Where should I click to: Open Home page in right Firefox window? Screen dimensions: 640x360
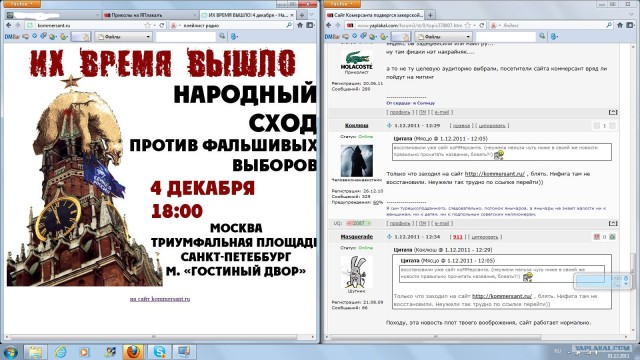[x=620, y=25]
